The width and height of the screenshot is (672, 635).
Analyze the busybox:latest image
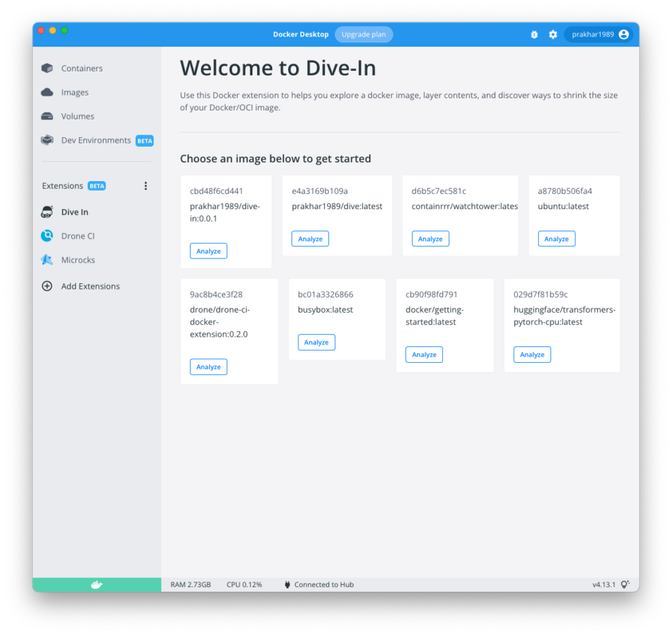tap(316, 342)
